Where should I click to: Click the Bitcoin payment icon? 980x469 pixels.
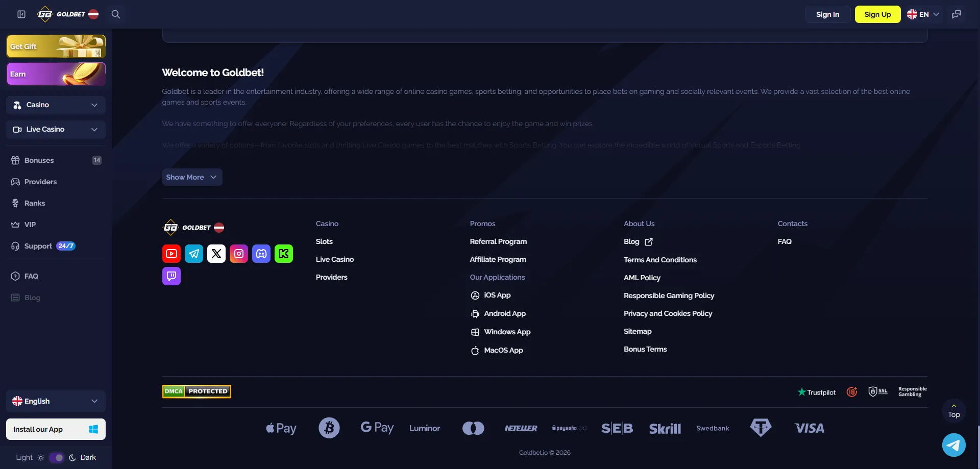pyautogui.click(x=329, y=428)
